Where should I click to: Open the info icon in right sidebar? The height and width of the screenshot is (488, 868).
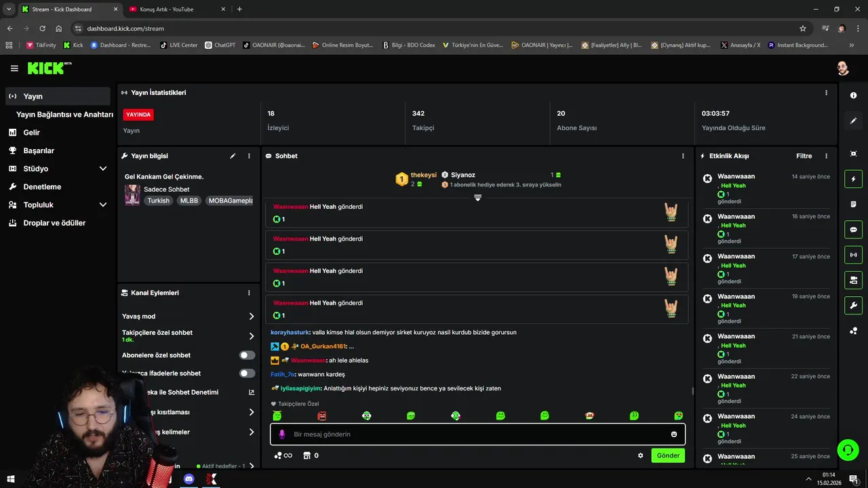(x=853, y=96)
